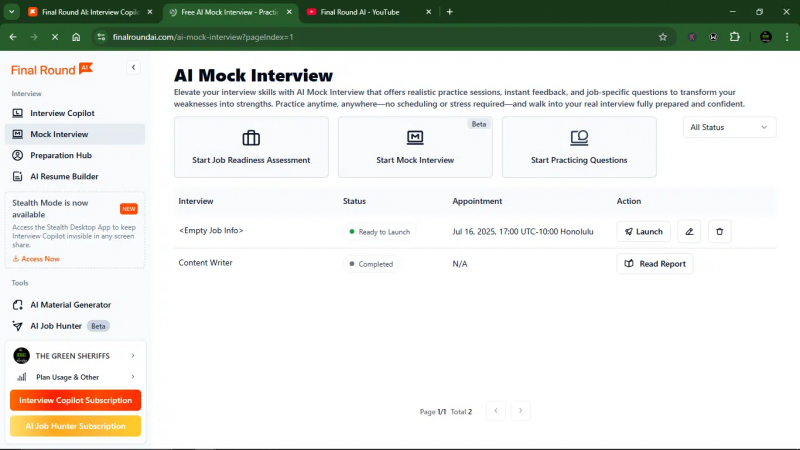
Task: Open Read Report for Content Writer
Action: [654, 264]
